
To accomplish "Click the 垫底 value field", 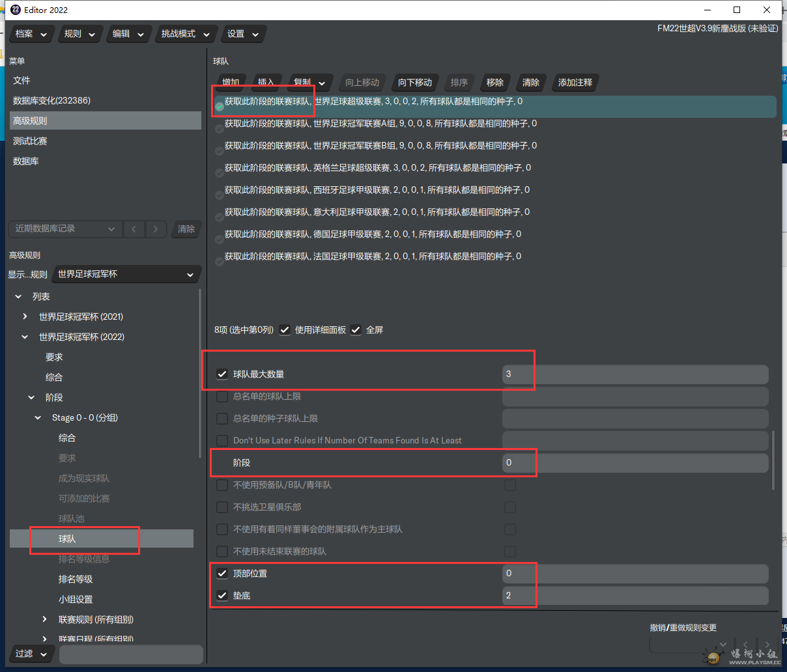I will (635, 596).
